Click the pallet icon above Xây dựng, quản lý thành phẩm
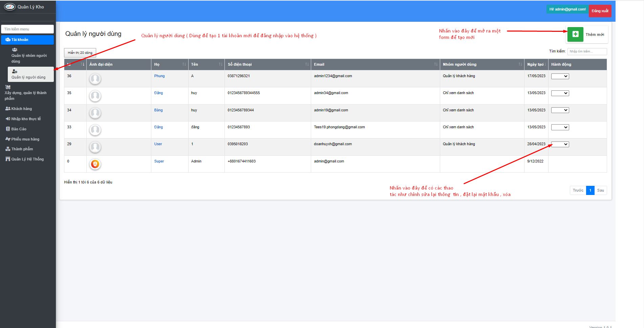This screenshot has height=328, width=644. pyautogui.click(x=8, y=87)
